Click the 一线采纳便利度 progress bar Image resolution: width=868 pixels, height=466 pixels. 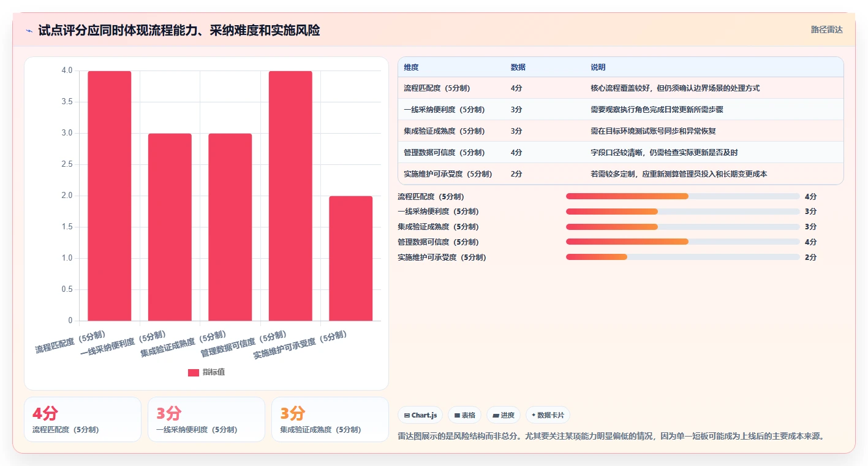(x=682, y=212)
